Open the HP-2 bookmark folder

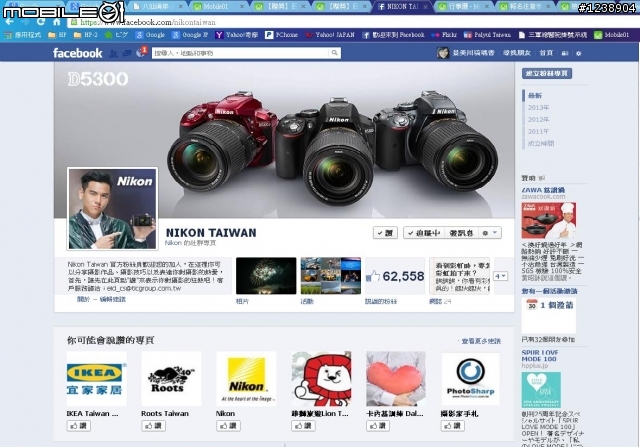point(86,35)
